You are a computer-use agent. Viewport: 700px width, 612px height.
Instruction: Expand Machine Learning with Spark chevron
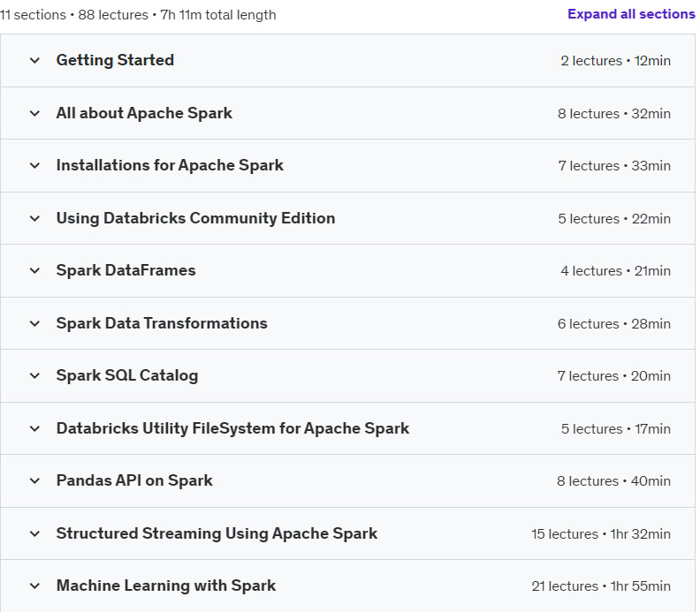coord(34,586)
